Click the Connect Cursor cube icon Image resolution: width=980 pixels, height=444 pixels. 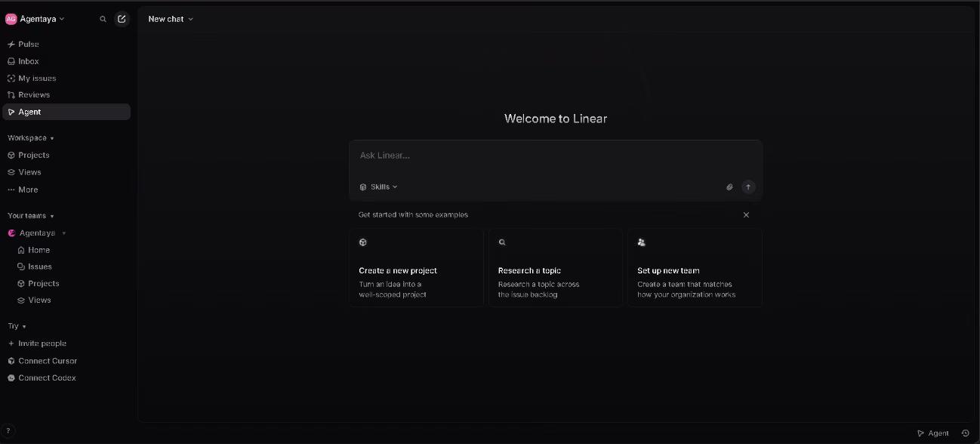tap(11, 361)
